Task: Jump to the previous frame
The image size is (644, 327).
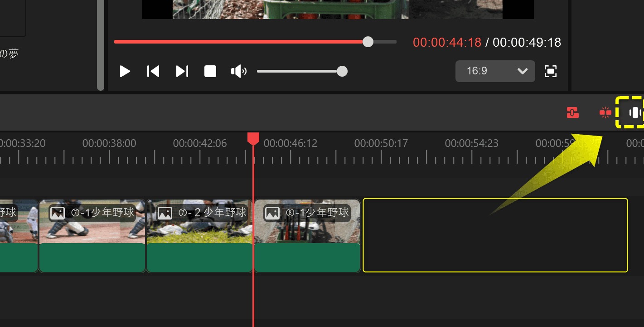Action: [x=153, y=71]
